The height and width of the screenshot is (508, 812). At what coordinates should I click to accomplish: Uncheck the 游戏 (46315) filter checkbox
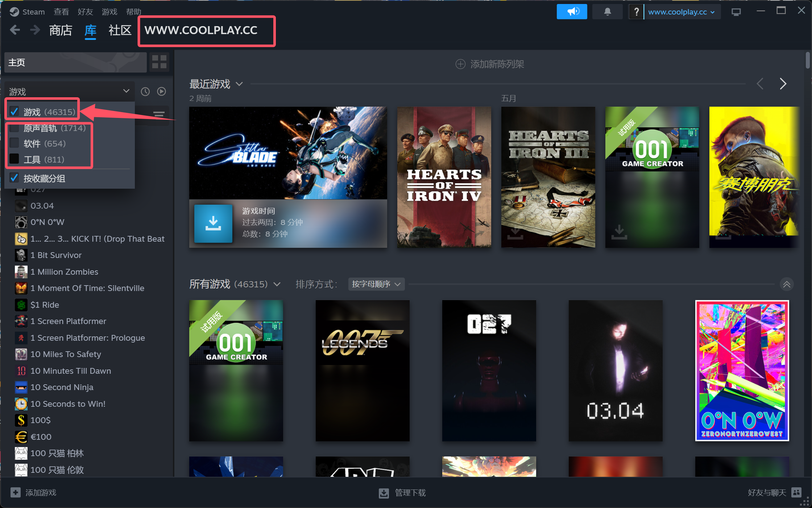14,111
